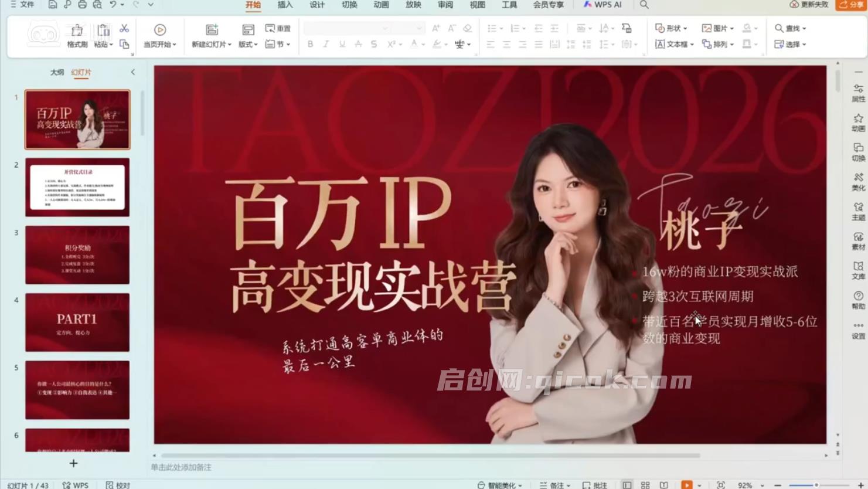The width and height of the screenshot is (868, 489).
Task: Click the 批注 comments button in status bar
Action: pyautogui.click(x=595, y=485)
